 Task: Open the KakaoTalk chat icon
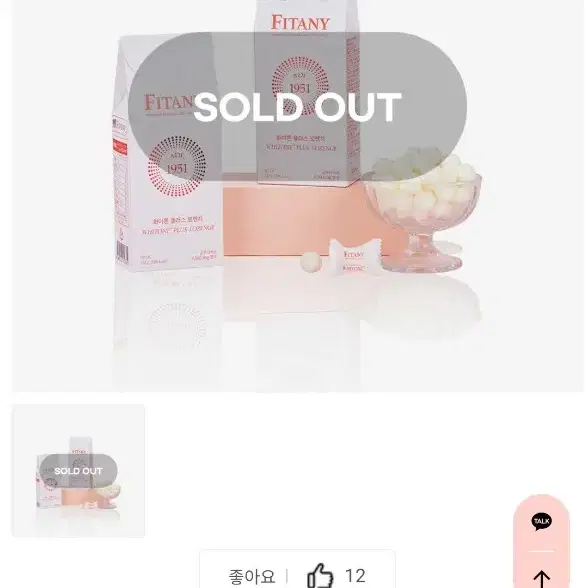(541, 521)
